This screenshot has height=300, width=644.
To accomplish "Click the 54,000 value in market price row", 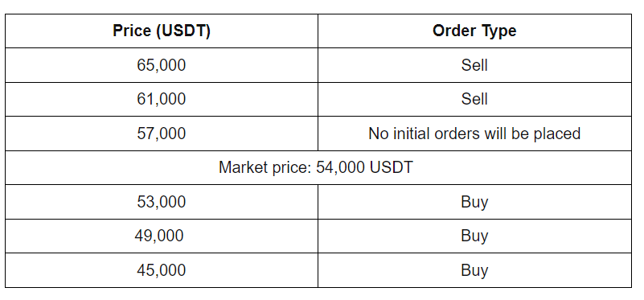I will tap(340, 167).
